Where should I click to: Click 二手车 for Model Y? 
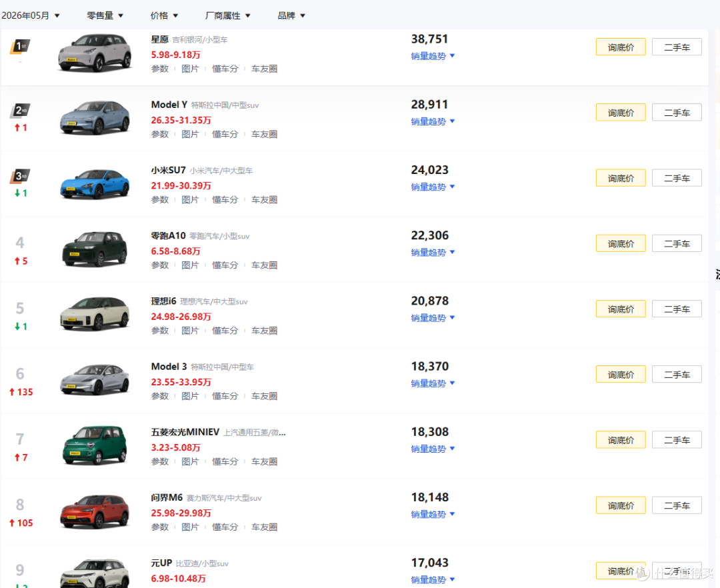677,113
